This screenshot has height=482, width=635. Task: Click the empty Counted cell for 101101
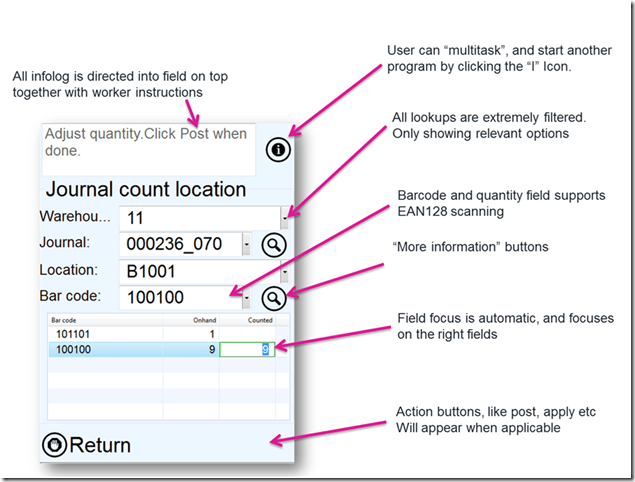pyautogui.click(x=247, y=333)
